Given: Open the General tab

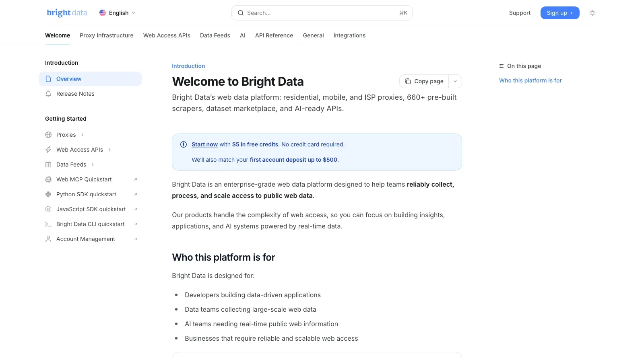Looking at the screenshot, I should (x=313, y=35).
